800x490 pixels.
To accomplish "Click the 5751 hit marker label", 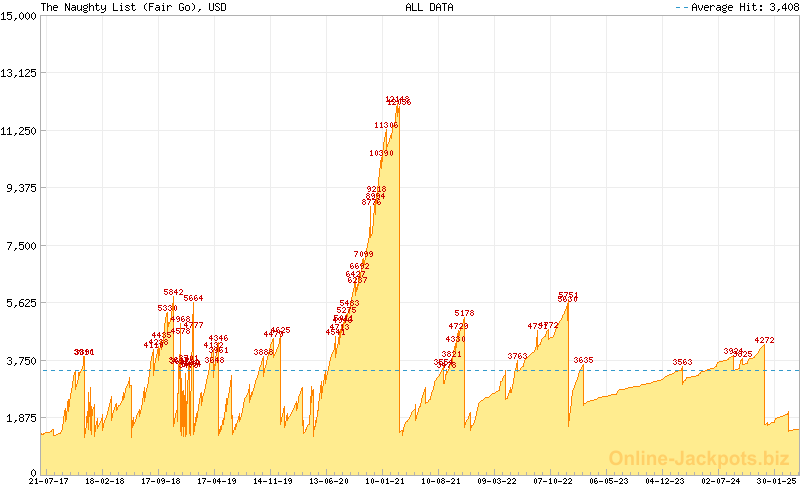I will (568, 295).
